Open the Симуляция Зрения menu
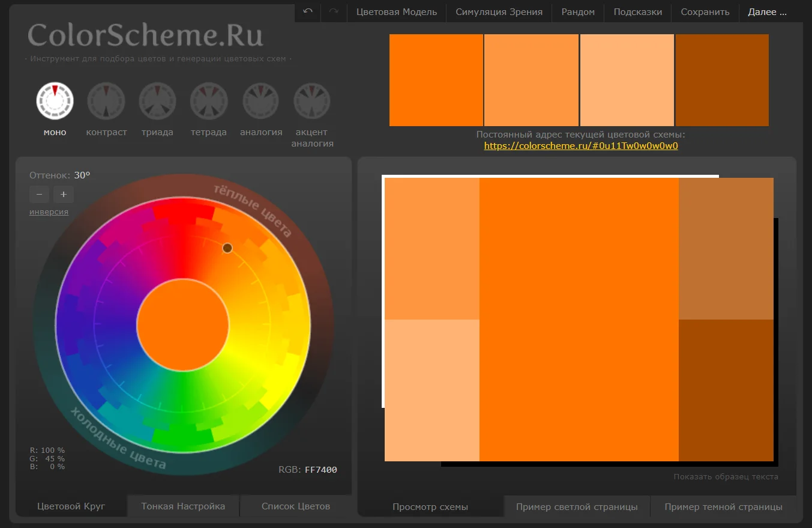 (x=499, y=12)
